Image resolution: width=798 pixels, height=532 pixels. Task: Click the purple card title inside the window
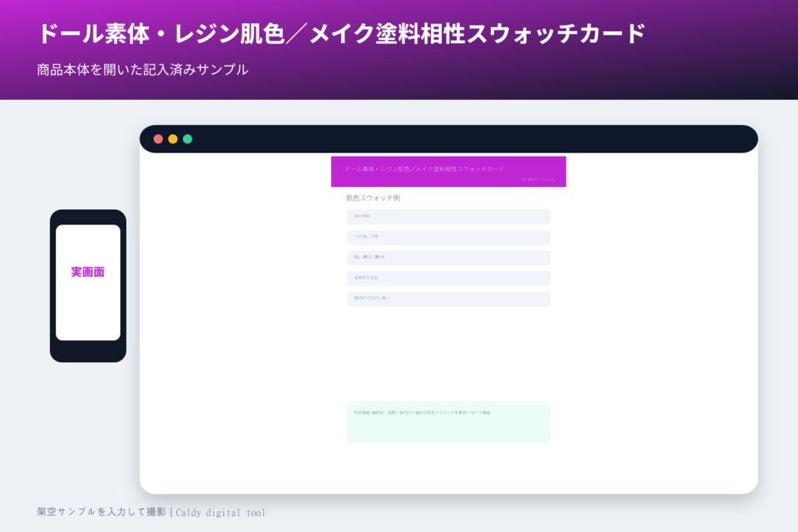424,169
